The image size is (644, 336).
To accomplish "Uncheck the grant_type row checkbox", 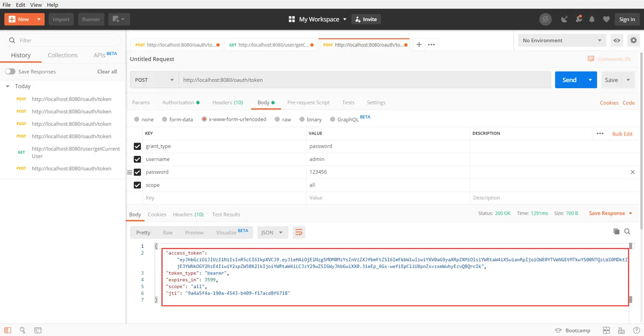I will 137,146.
